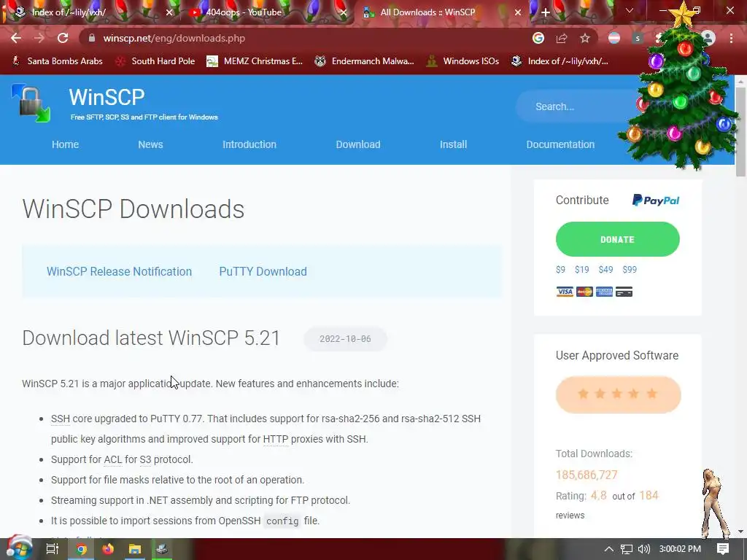Click the green DONATE button
Screen dimensions: 747x560
pos(617,239)
